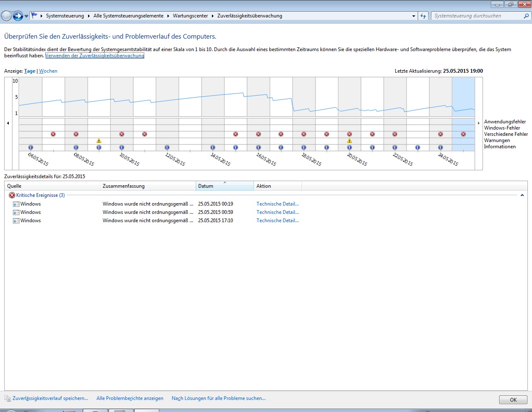Image resolution: width=532 pixels, height=412 pixels.
Task: Refresh the address bar with the refresh icon
Action: click(423, 16)
